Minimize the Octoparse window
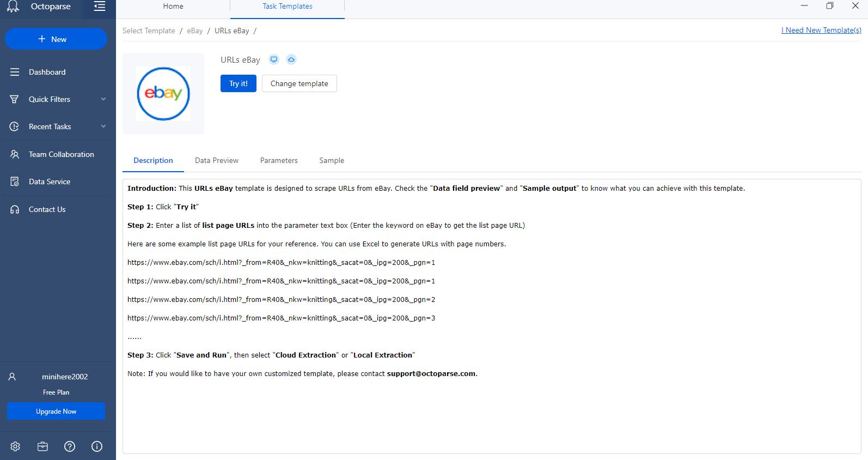This screenshot has height=460, width=868. [x=804, y=6]
